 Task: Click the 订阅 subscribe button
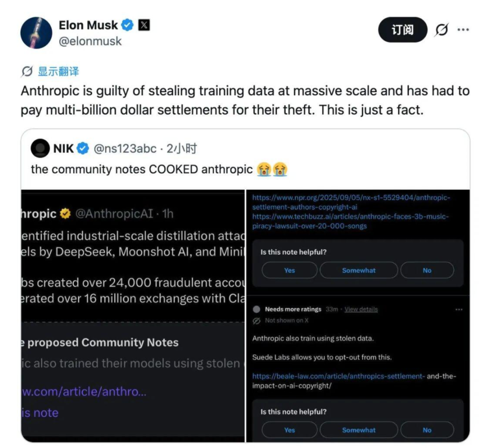402,30
